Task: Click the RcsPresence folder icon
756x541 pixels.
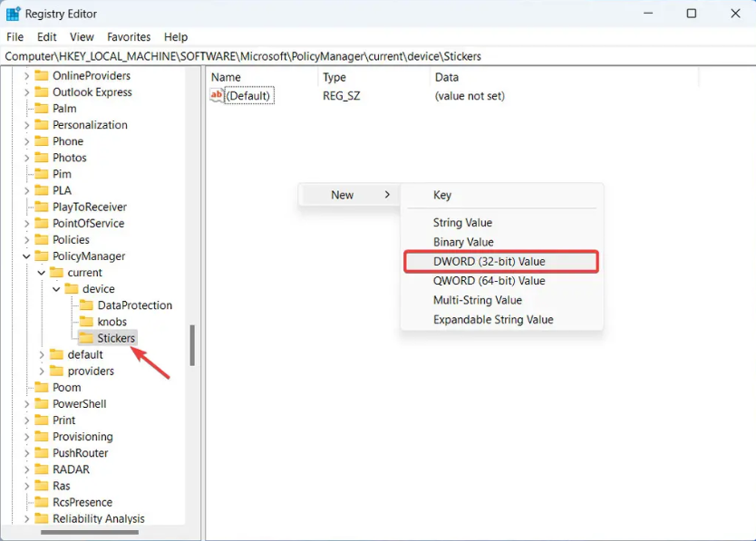Action: point(42,501)
